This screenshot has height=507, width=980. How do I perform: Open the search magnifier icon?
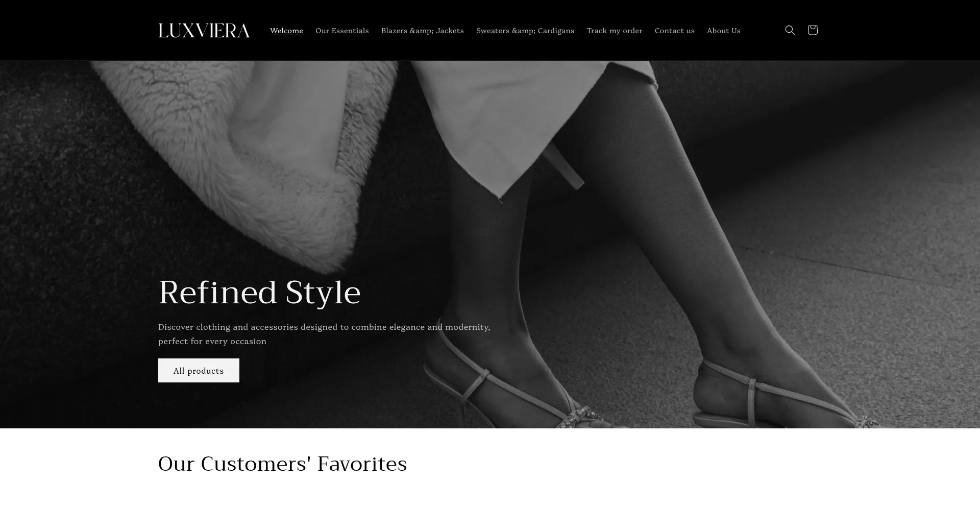pyautogui.click(x=790, y=30)
